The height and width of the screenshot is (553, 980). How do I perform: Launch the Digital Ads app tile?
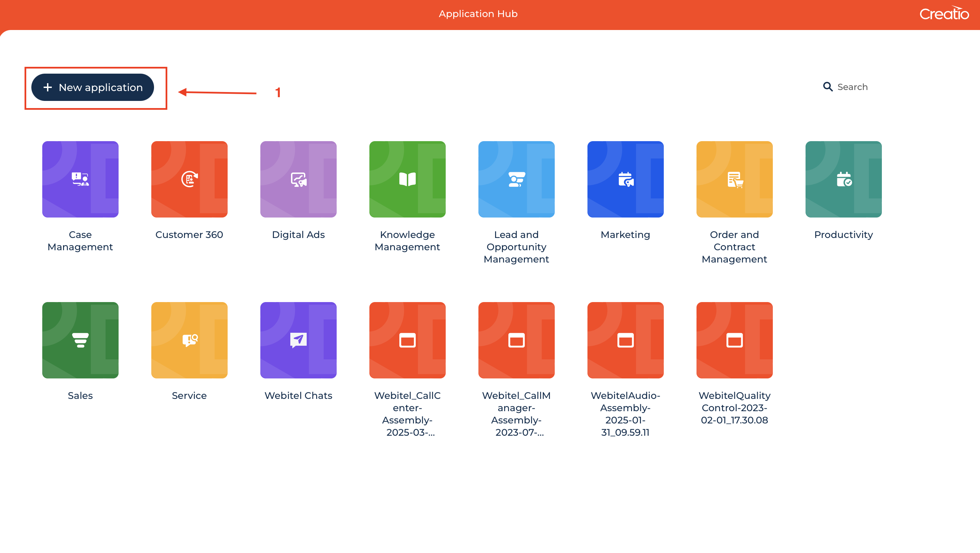point(298,179)
